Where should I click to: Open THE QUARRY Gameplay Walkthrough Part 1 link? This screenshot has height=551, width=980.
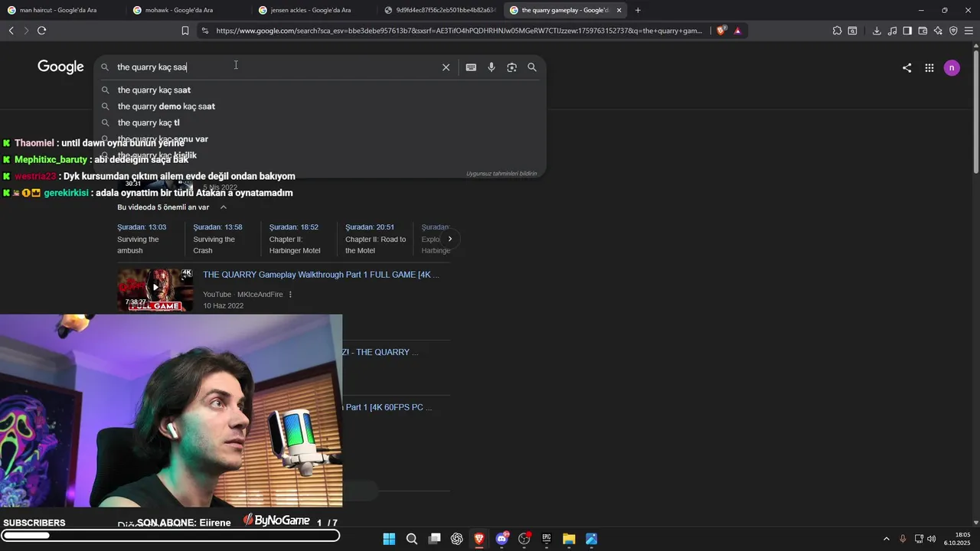click(x=321, y=275)
